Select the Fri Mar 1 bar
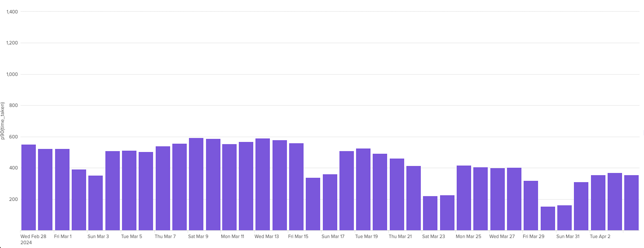 tap(62, 189)
